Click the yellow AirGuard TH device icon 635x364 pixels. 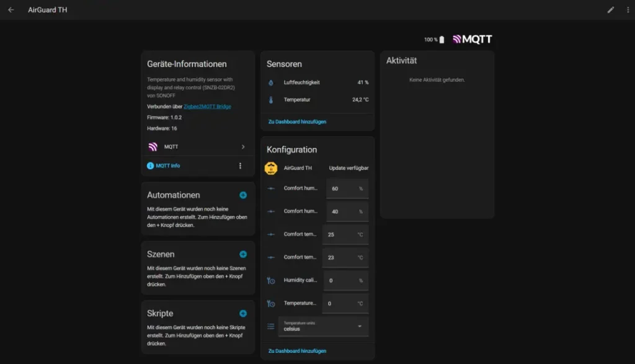[271, 167]
